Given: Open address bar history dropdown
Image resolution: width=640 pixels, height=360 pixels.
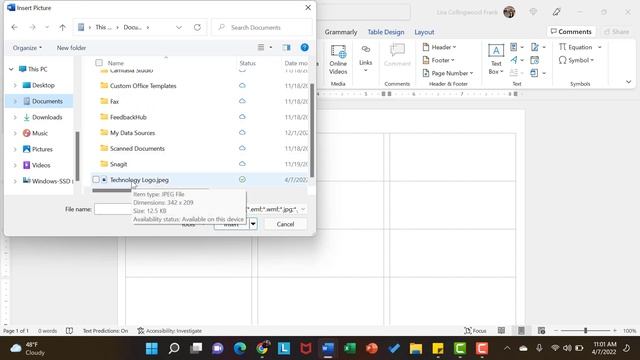Looking at the screenshot, I should click(179, 27).
